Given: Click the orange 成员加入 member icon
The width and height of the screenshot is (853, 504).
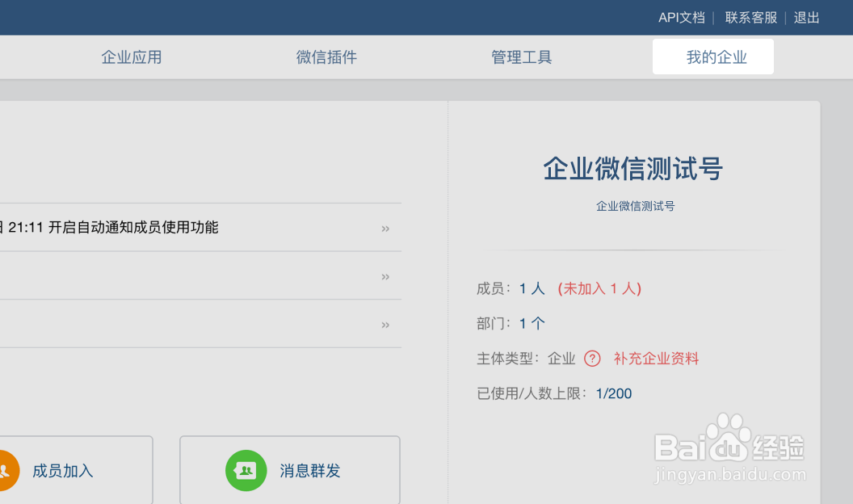Looking at the screenshot, I should tap(7, 470).
